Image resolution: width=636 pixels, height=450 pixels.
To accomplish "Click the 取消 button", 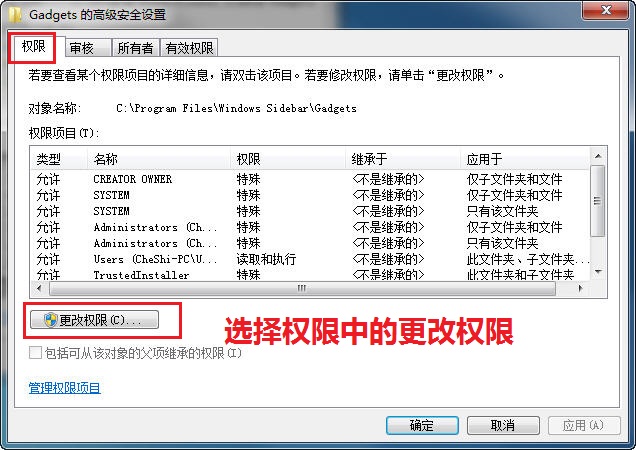I will coord(503,426).
